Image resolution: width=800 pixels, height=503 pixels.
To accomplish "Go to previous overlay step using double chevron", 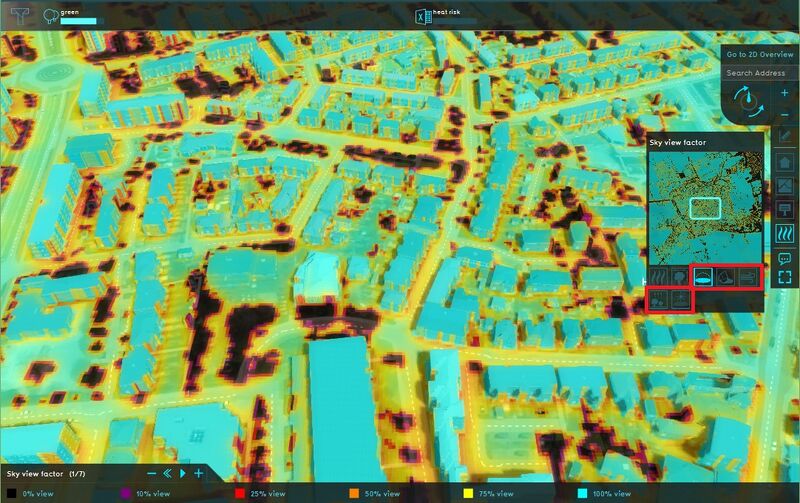I will 168,473.
